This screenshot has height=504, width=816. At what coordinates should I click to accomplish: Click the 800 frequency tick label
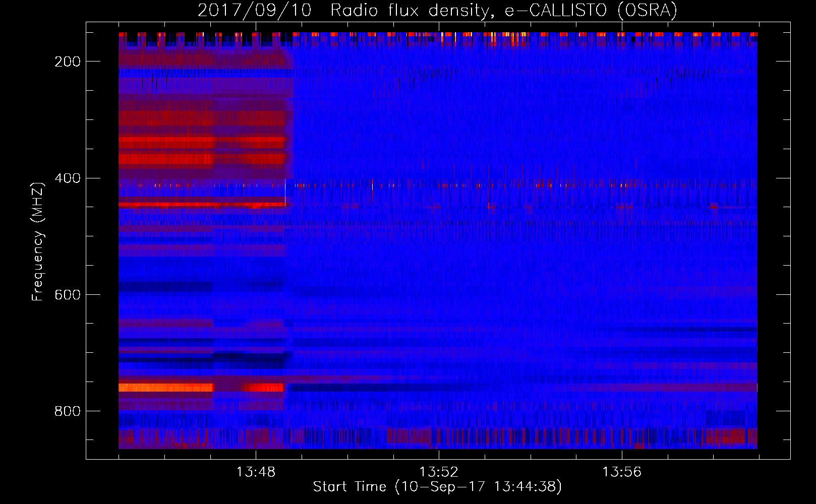68,411
